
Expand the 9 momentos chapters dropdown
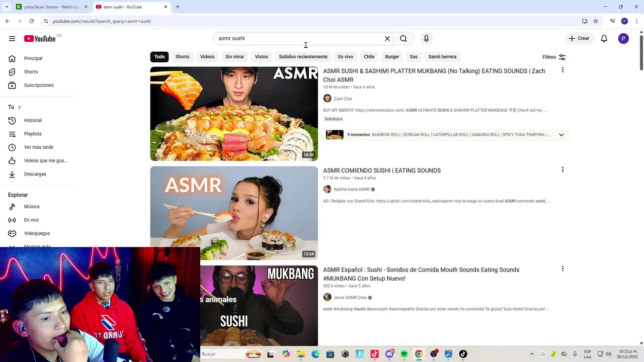click(x=561, y=135)
